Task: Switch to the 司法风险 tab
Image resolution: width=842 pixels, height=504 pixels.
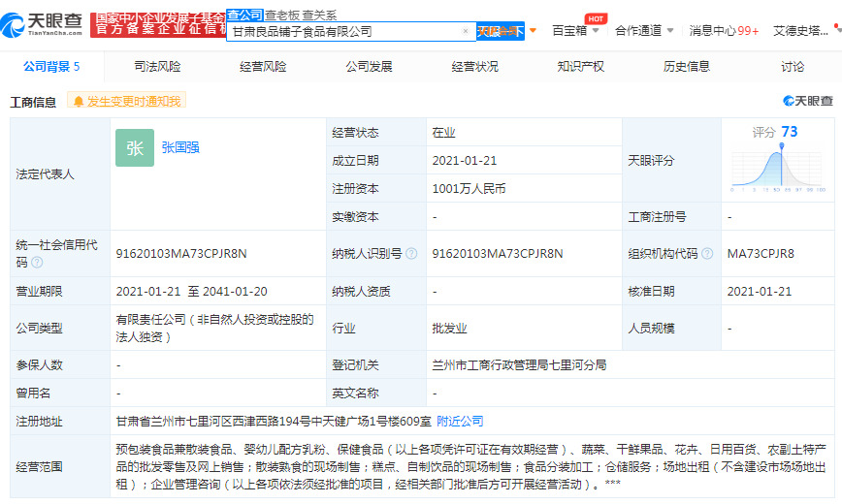Action: point(157,67)
